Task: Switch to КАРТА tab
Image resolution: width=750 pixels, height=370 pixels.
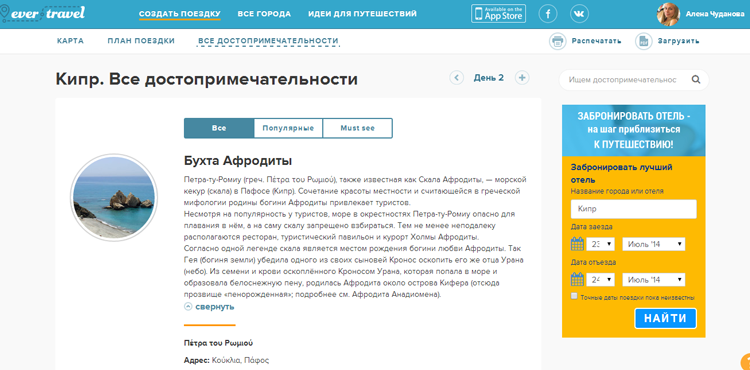Action: tap(70, 41)
